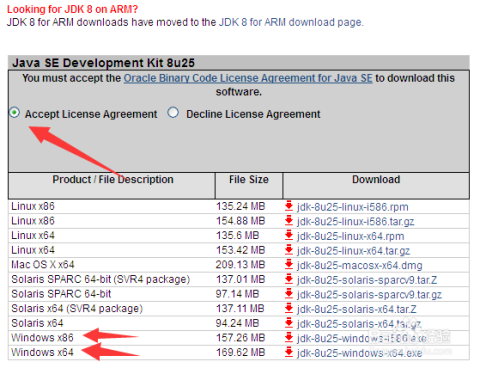Download the jdk-8u25-solaris-sparcv9.tar.gz file link
Image resolution: width=480 pixels, height=368 pixels.
[x=369, y=295]
